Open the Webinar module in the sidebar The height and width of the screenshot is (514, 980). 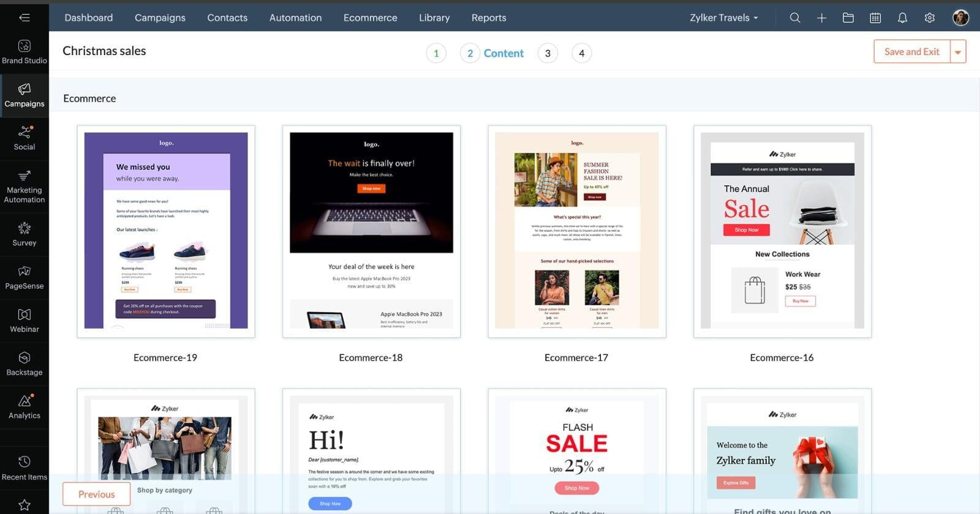(24, 321)
